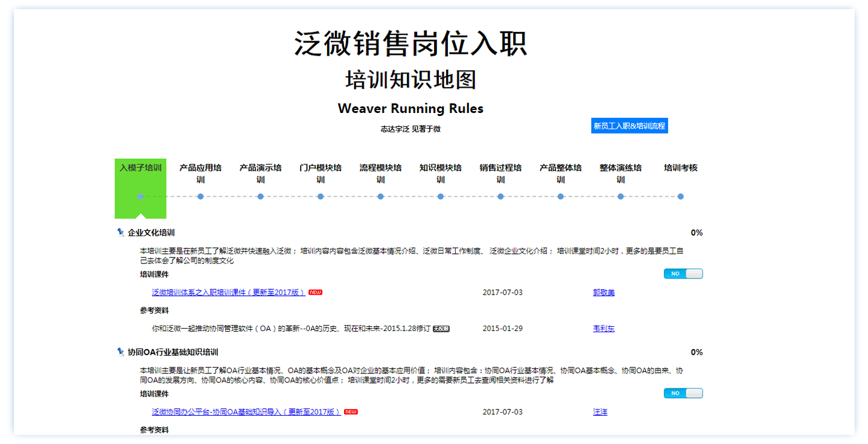This screenshot has width=868, height=444.
Task: Click the 0% progress of 协同OA行业基础知识培训
Action: coord(697,352)
